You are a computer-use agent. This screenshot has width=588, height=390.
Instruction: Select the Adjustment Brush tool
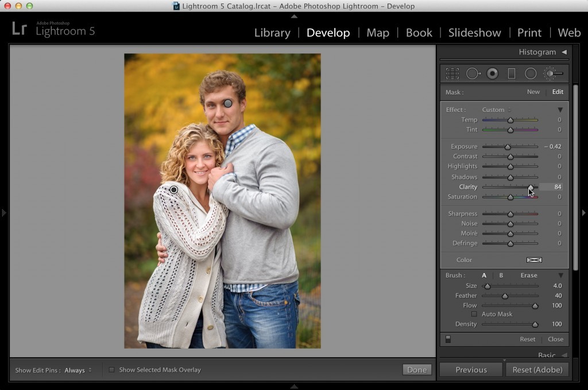553,73
